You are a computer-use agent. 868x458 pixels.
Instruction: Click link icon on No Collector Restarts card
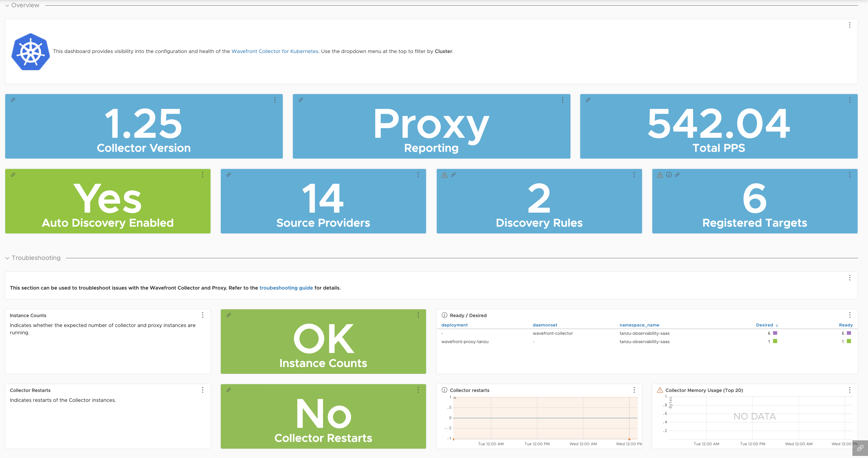[x=228, y=390]
